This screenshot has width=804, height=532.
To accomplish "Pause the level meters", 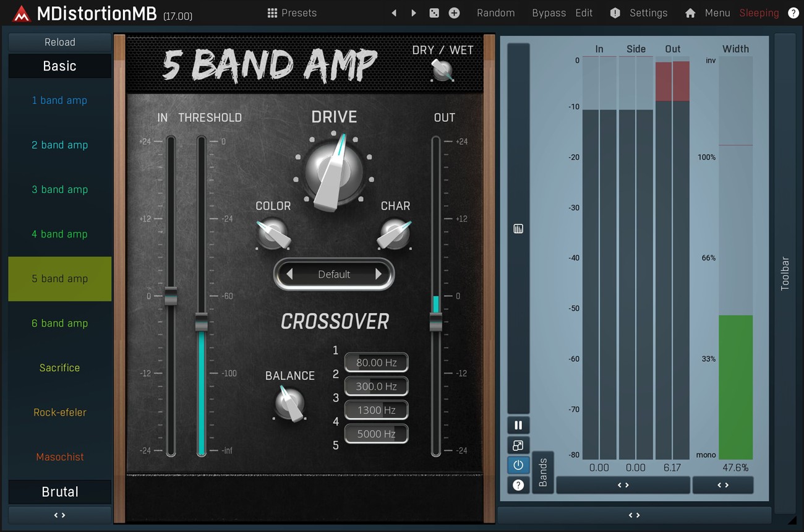I will click(x=518, y=425).
